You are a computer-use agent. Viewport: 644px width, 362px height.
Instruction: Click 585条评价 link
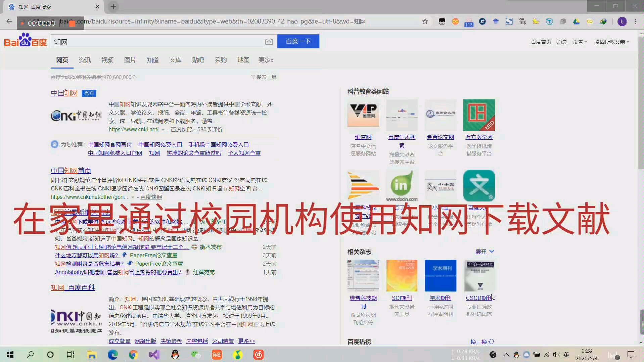(x=210, y=130)
